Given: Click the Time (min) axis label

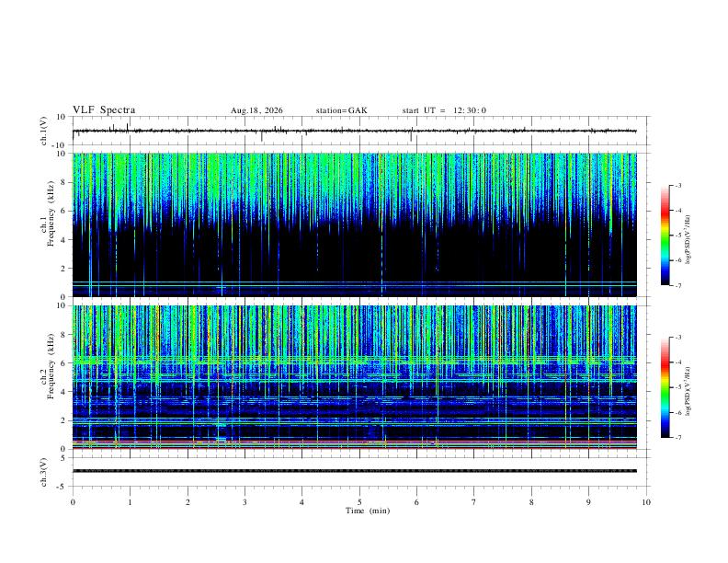Looking at the screenshot, I should click(x=368, y=511).
